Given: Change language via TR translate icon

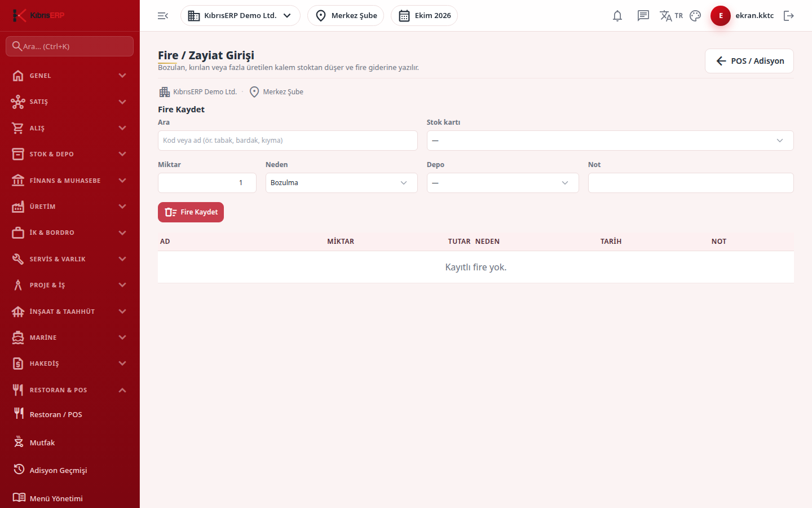Looking at the screenshot, I should [671, 16].
